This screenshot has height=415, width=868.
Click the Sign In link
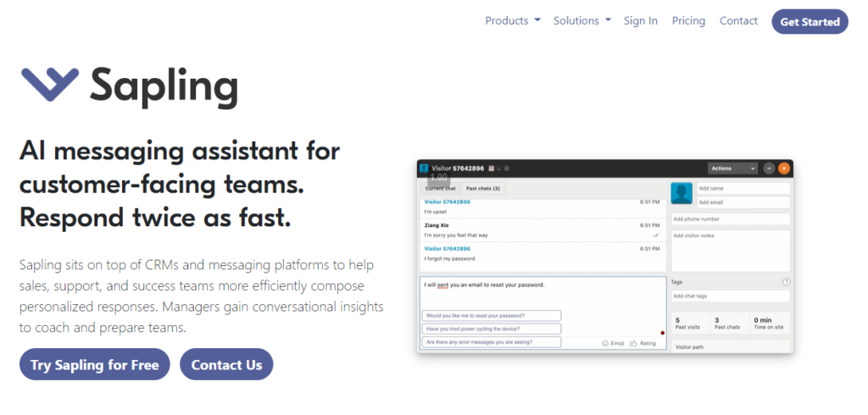point(641,21)
